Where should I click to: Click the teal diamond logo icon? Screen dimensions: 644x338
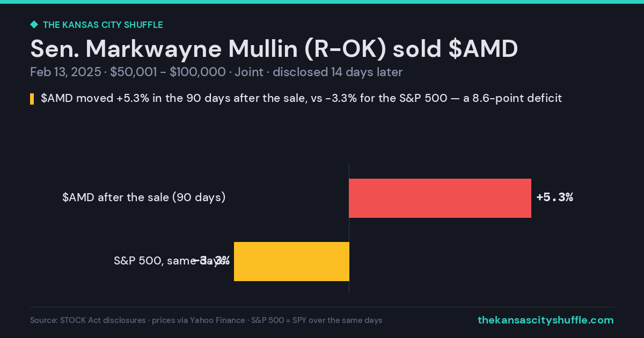pos(34,25)
